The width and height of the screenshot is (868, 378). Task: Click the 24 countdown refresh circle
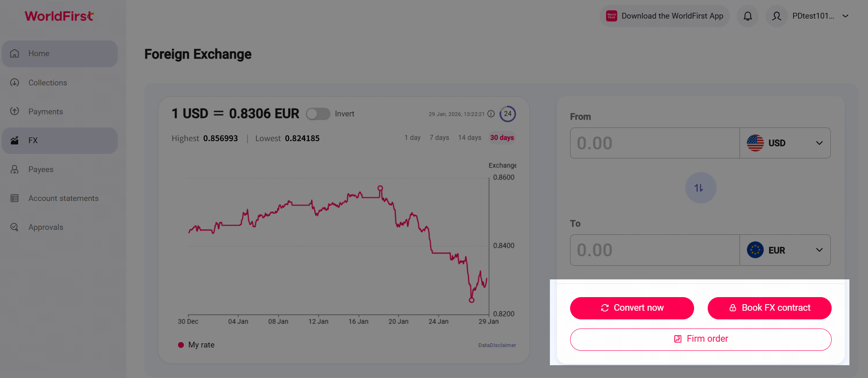pos(508,114)
